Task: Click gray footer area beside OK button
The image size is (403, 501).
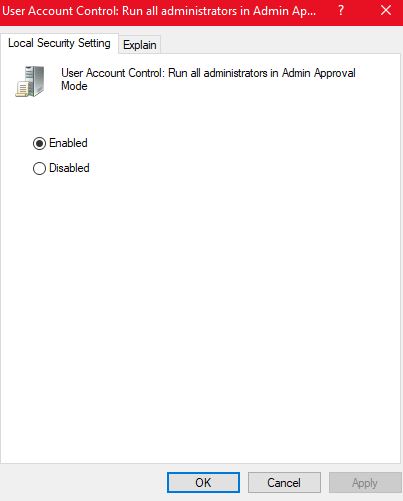Action: click(83, 482)
